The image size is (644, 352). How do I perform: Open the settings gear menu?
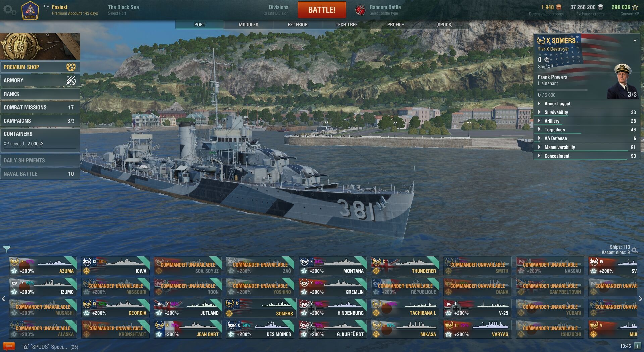click(x=9, y=10)
